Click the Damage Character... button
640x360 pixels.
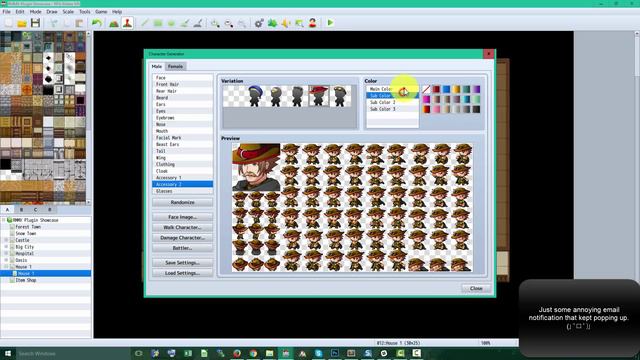[x=182, y=238]
